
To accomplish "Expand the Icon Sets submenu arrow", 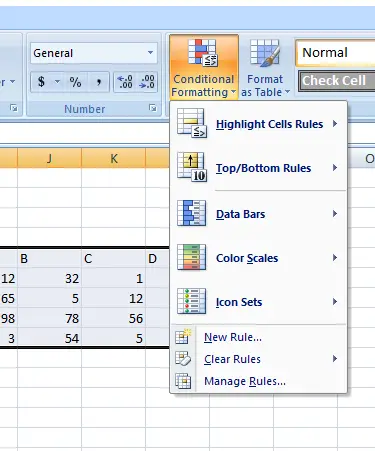I will click(335, 302).
